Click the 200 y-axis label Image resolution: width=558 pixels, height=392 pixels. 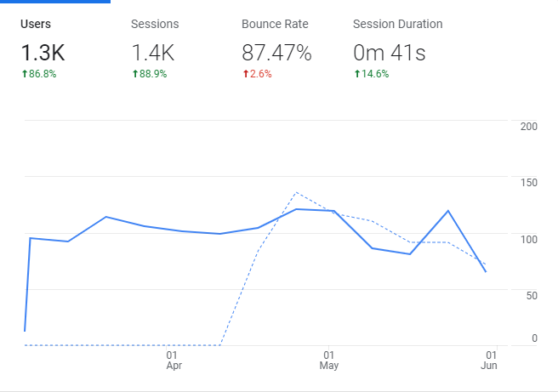coord(528,127)
